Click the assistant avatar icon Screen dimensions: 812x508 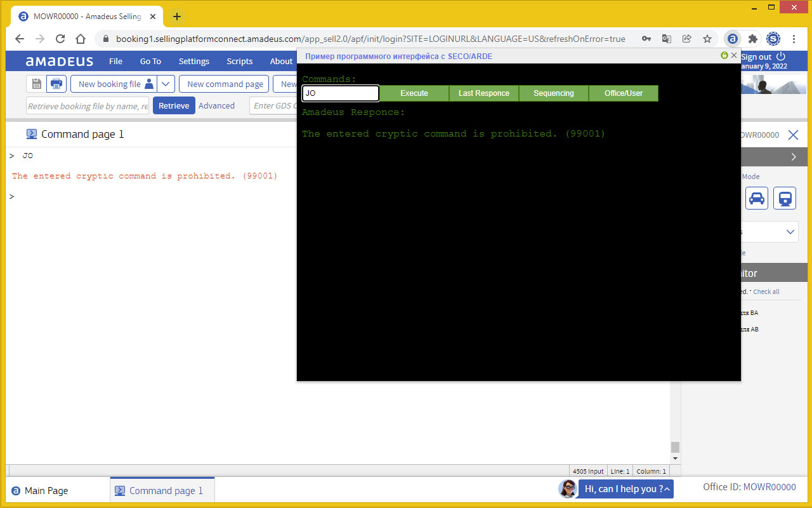coord(568,488)
